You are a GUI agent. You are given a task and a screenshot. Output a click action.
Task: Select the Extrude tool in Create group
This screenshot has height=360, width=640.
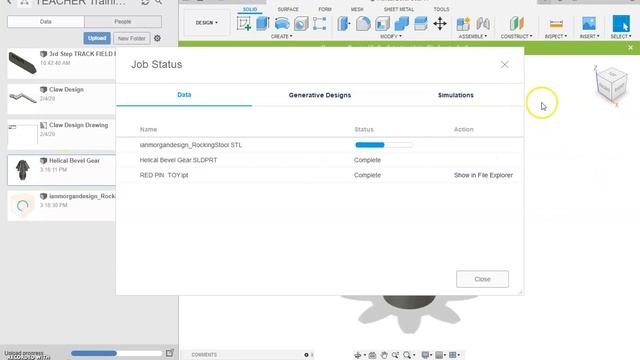click(x=262, y=24)
